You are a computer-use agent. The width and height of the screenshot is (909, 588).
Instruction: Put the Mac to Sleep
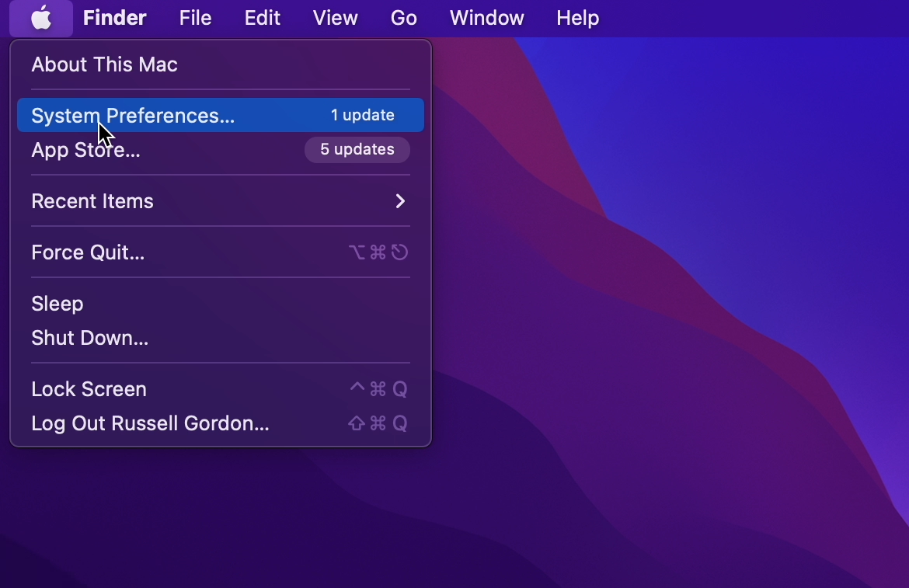point(57,304)
